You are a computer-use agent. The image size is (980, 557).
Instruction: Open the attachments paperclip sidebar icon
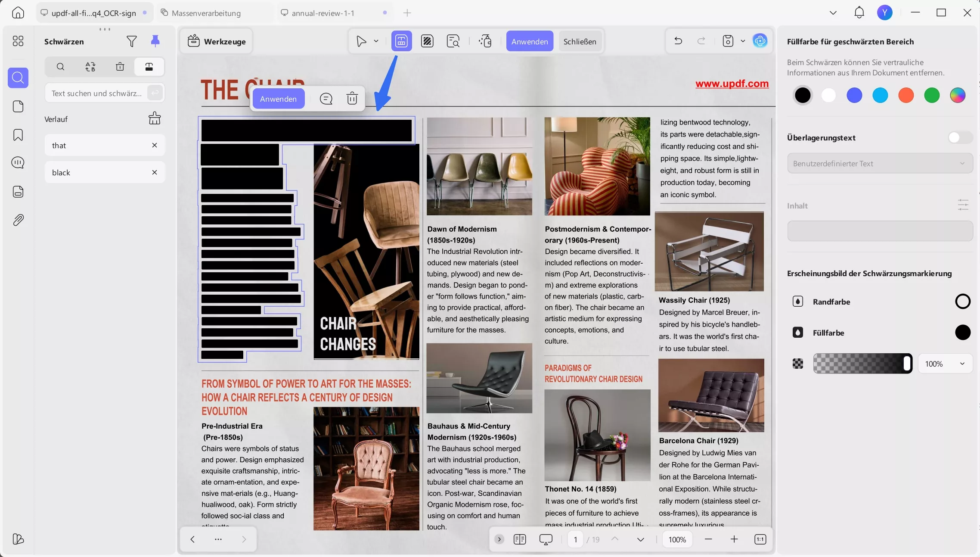pos(18,220)
